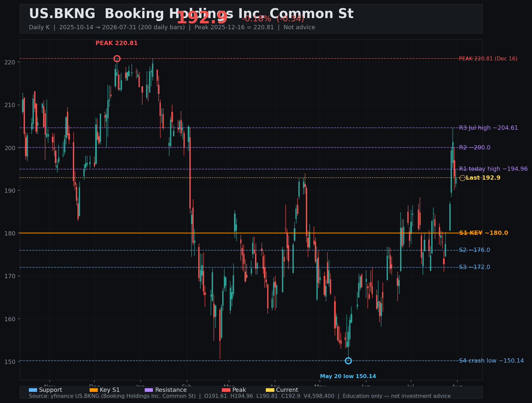Click the "Key S1" legend label
The image size is (532, 403).
click(x=110, y=390)
